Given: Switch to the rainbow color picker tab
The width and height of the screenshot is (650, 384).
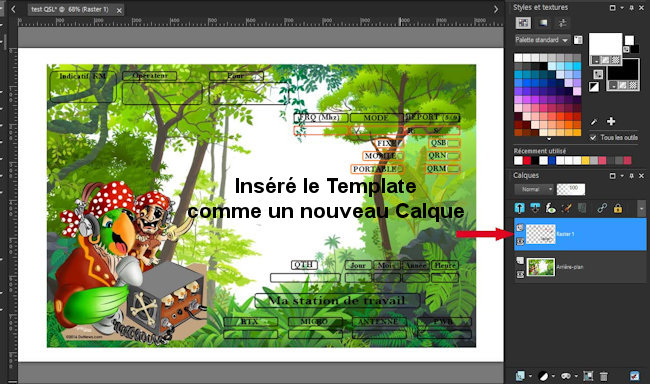Looking at the screenshot, I should 543,23.
